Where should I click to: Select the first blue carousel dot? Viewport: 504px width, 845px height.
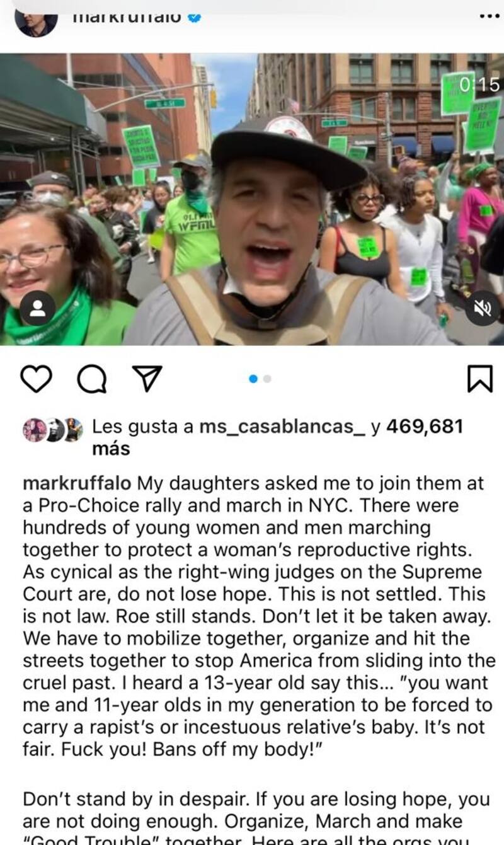point(253,379)
